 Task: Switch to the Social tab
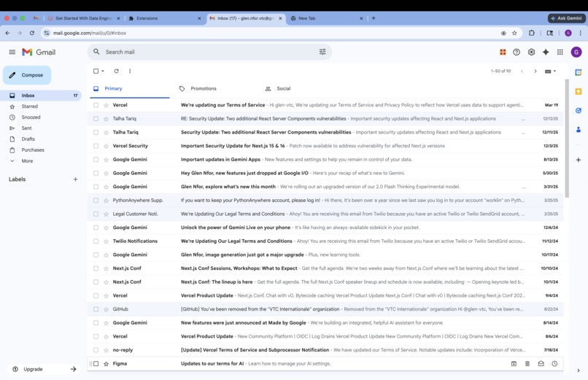coord(300,88)
